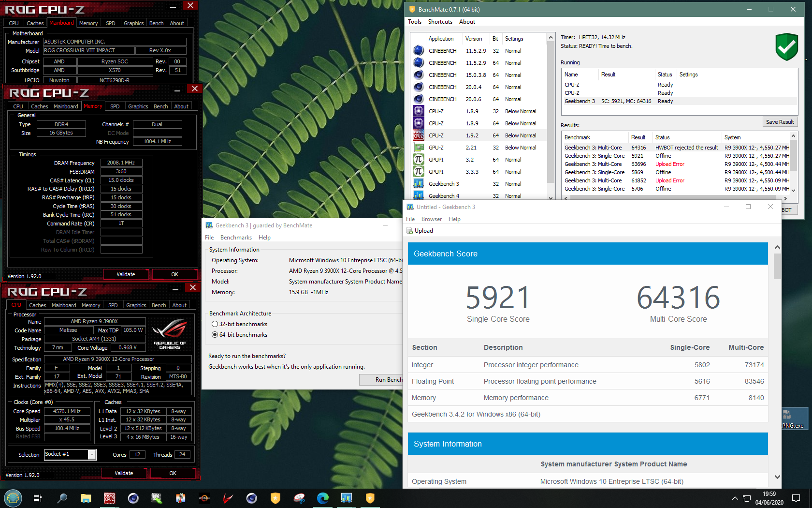Open the notification center icon
The width and height of the screenshot is (812, 508).
point(796,498)
